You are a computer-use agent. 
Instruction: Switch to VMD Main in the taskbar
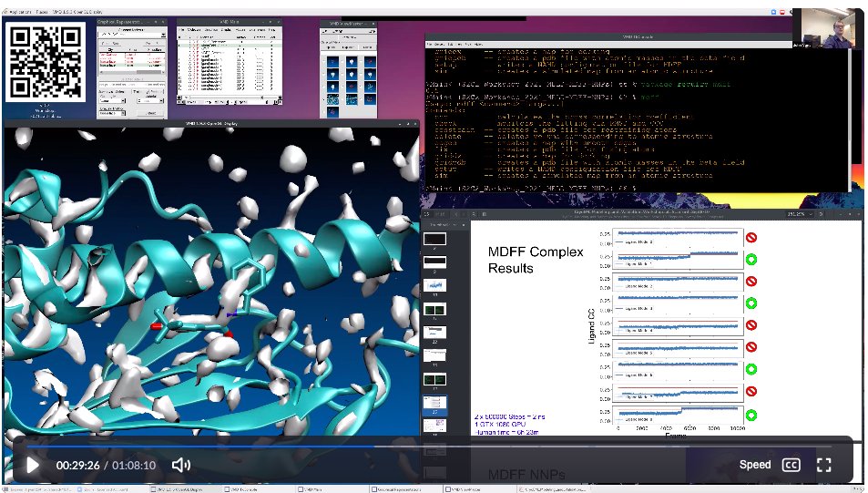coord(332,489)
